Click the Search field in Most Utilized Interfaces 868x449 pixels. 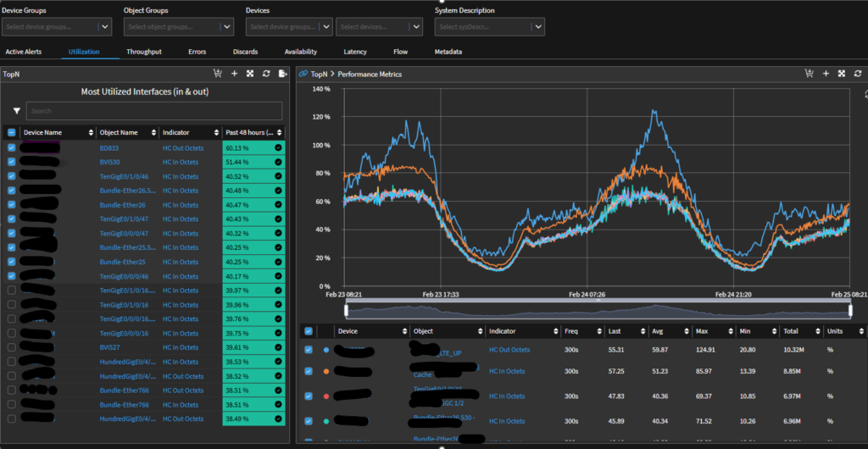point(153,111)
